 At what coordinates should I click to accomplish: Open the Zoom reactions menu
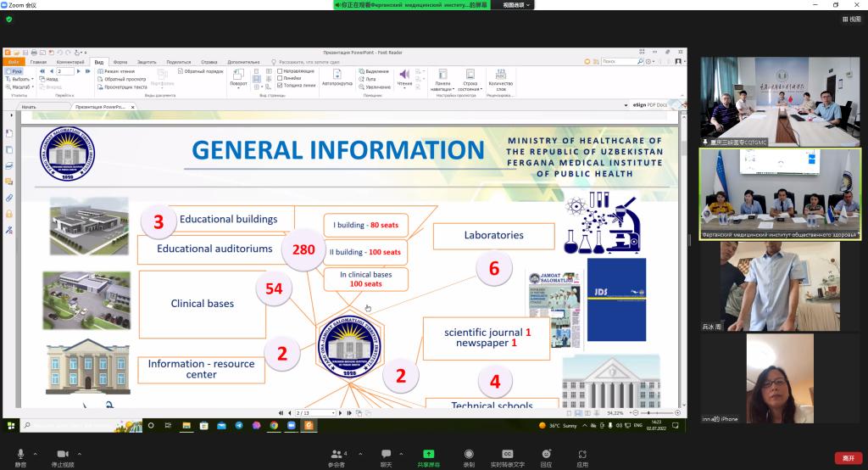[547, 457]
